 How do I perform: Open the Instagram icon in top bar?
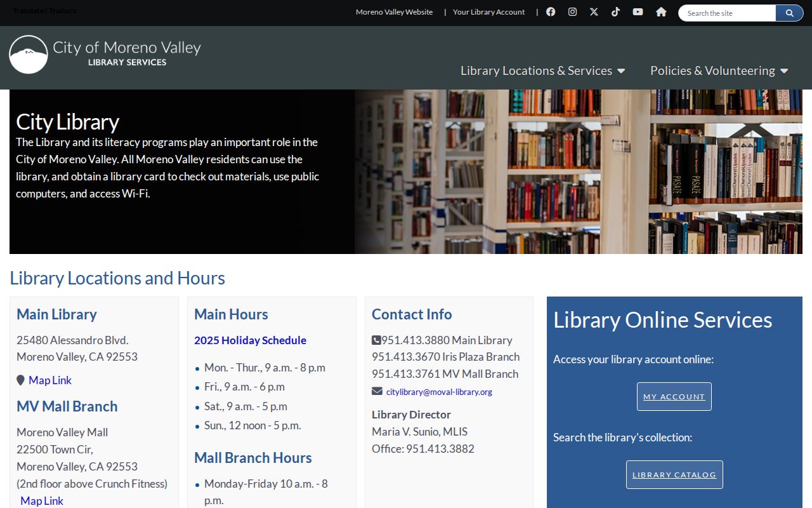[x=572, y=11]
